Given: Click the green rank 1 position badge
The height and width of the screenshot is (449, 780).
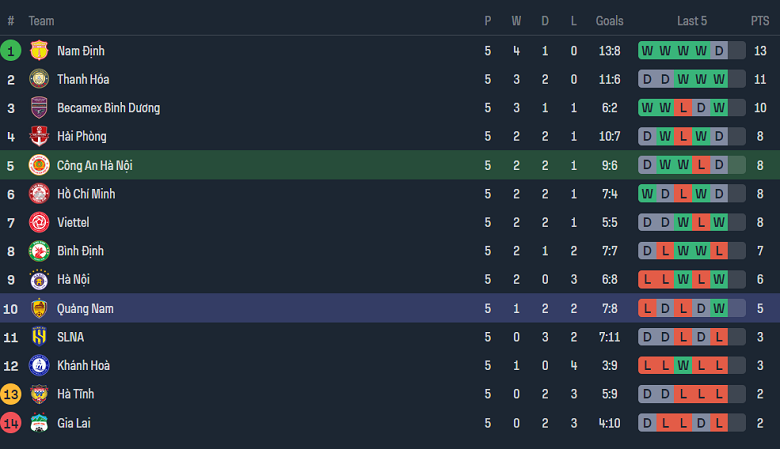Looking at the screenshot, I should [x=11, y=51].
